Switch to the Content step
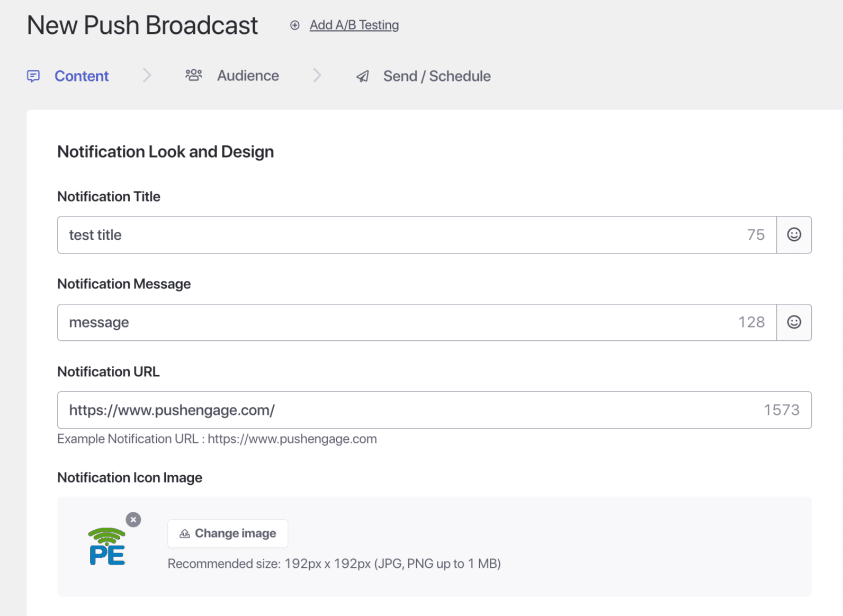Screen dimensions: 843x616 pyautogui.click(x=82, y=76)
